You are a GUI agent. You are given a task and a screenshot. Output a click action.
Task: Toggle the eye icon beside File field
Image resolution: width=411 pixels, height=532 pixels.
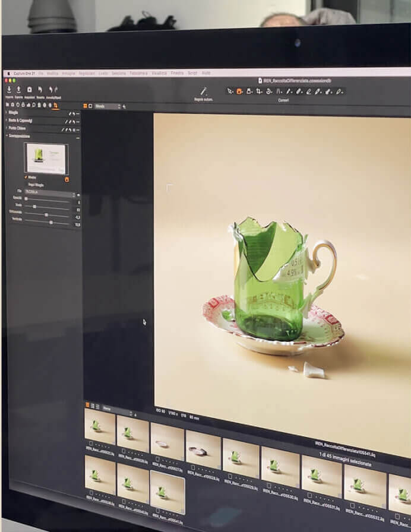pyautogui.click(x=78, y=195)
